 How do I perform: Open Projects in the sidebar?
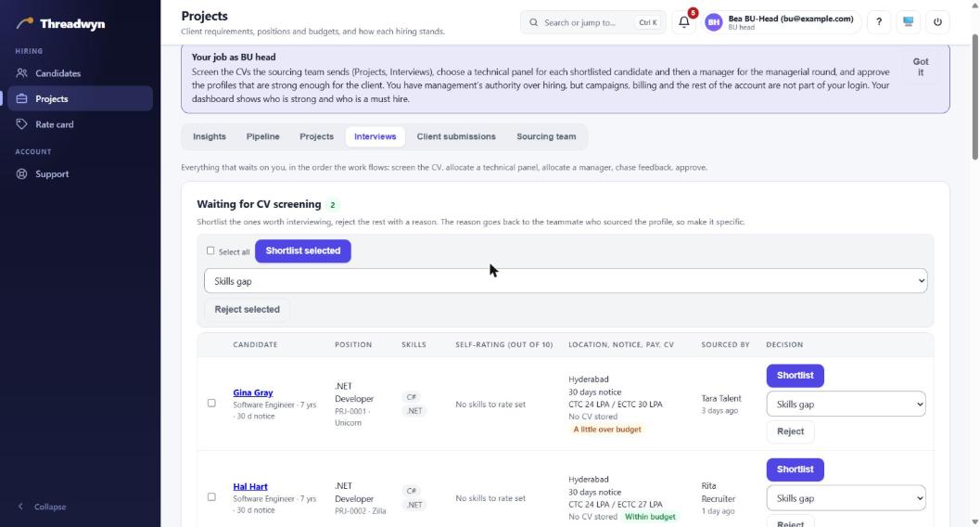coord(80,98)
